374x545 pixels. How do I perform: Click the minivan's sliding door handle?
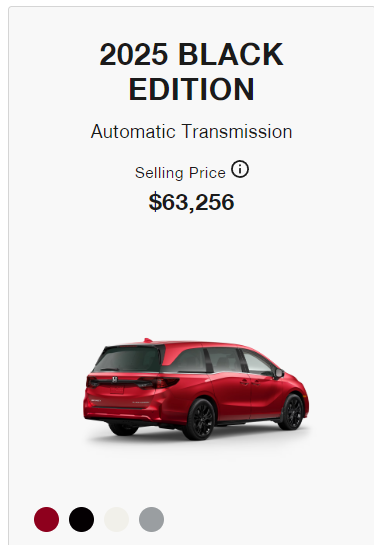pyautogui.click(x=244, y=382)
